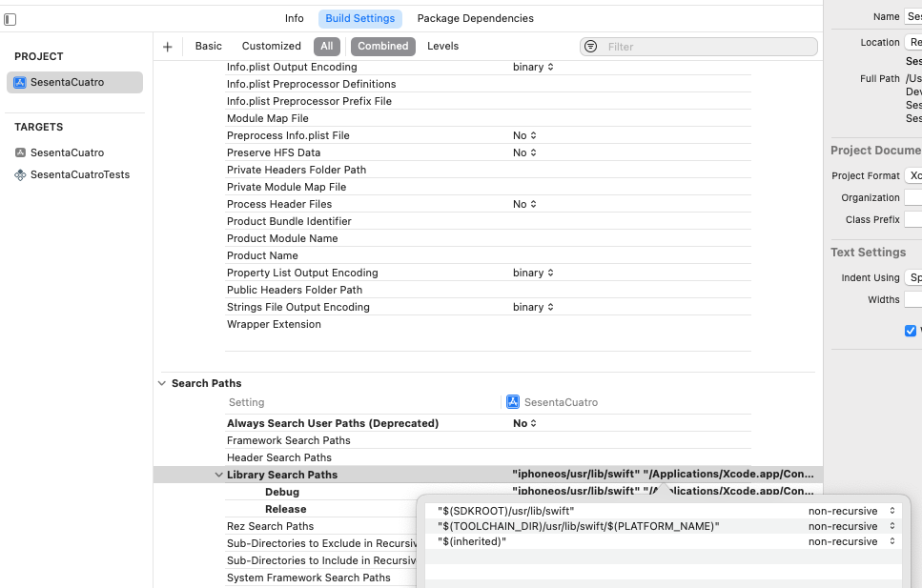Open Preprocess Info.plist File No dropdown
Screen dimensions: 922x588
point(524,135)
